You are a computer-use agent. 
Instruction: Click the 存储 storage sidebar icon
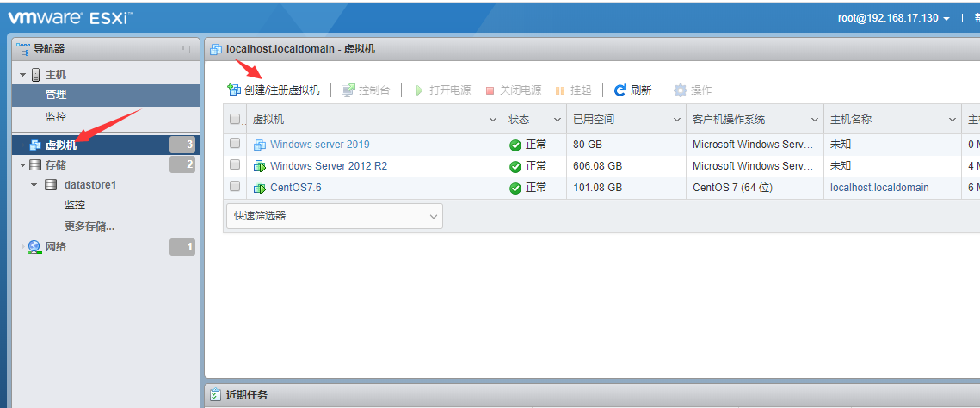35,165
